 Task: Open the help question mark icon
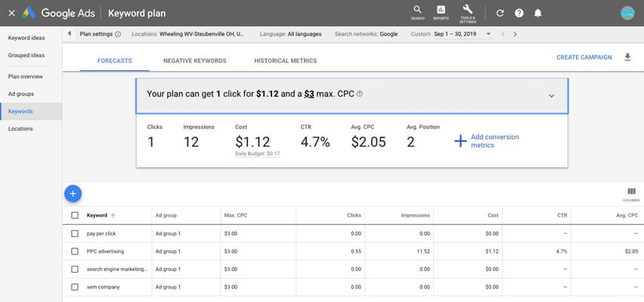coord(519,13)
